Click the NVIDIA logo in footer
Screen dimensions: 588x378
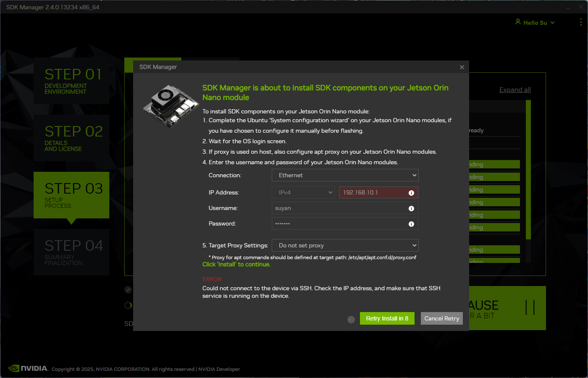(x=28, y=368)
